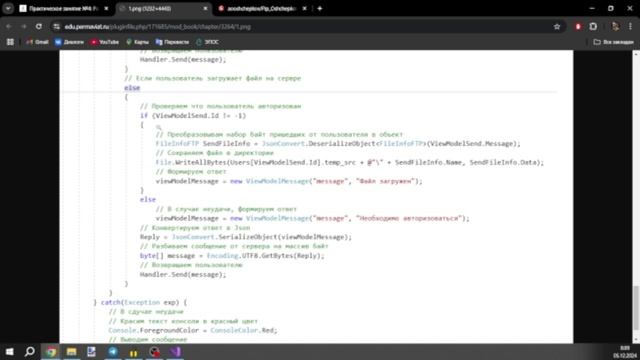The image size is (640, 360).
Task: Open the Apps grid in bookmarks bar
Action: point(10,42)
